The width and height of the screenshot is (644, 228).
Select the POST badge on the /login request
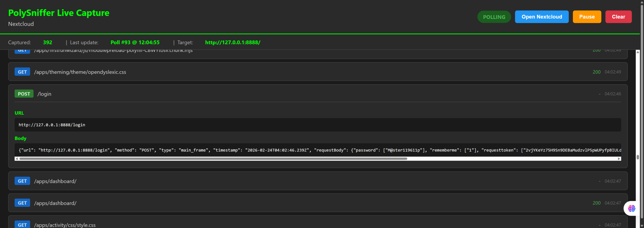(x=24, y=93)
